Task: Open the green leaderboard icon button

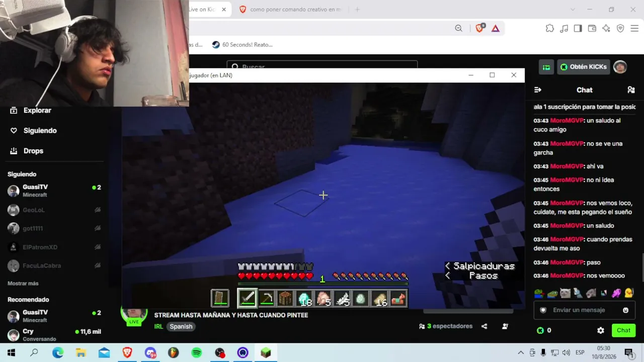Action: click(546, 67)
